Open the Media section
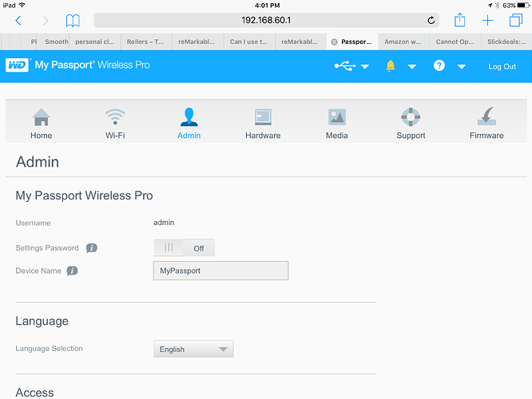This screenshot has width=532, height=399. tap(337, 124)
